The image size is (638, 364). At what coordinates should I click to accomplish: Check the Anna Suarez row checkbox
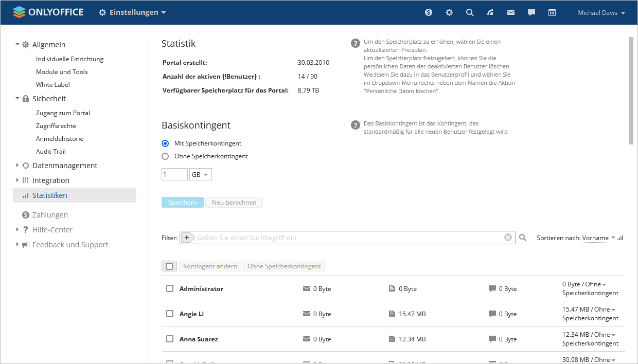170,339
